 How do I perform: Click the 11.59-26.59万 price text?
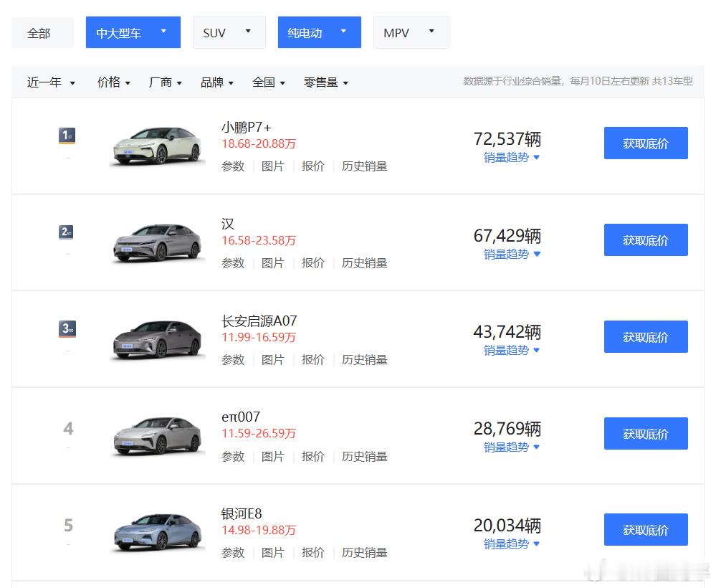[259, 434]
